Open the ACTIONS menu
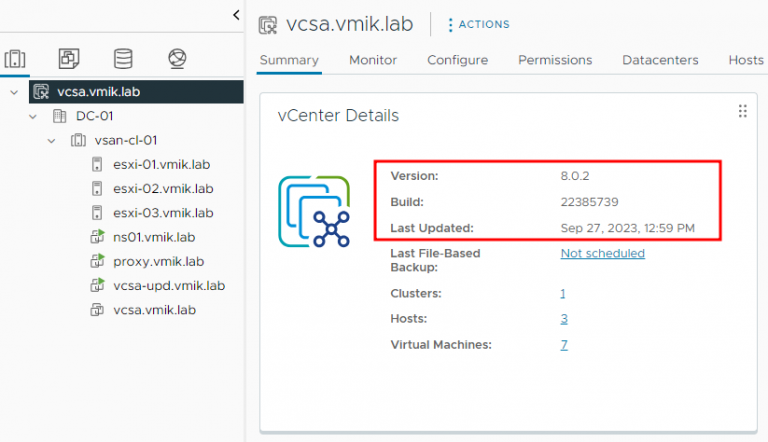The width and height of the screenshot is (768, 442). tap(479, 25)
